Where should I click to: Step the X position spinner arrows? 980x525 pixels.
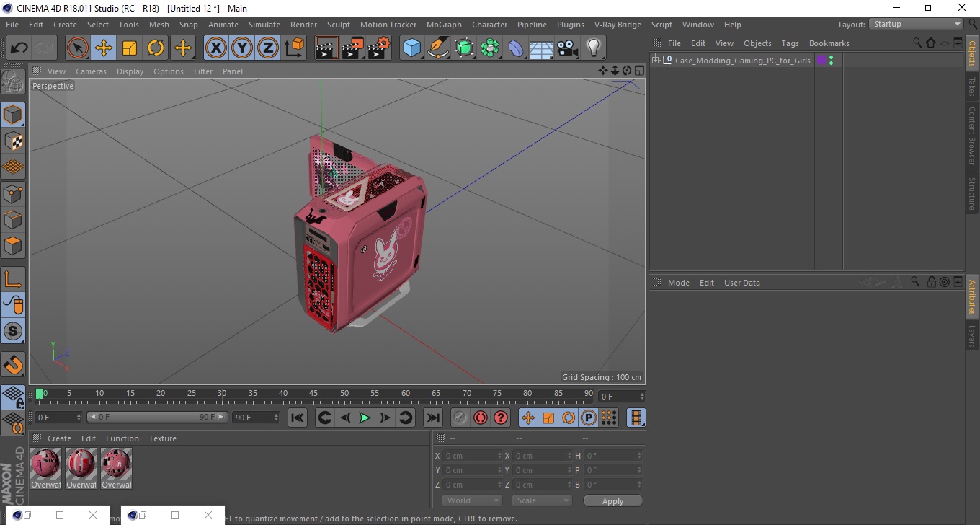pyautogui.click(x=500, y=456)
